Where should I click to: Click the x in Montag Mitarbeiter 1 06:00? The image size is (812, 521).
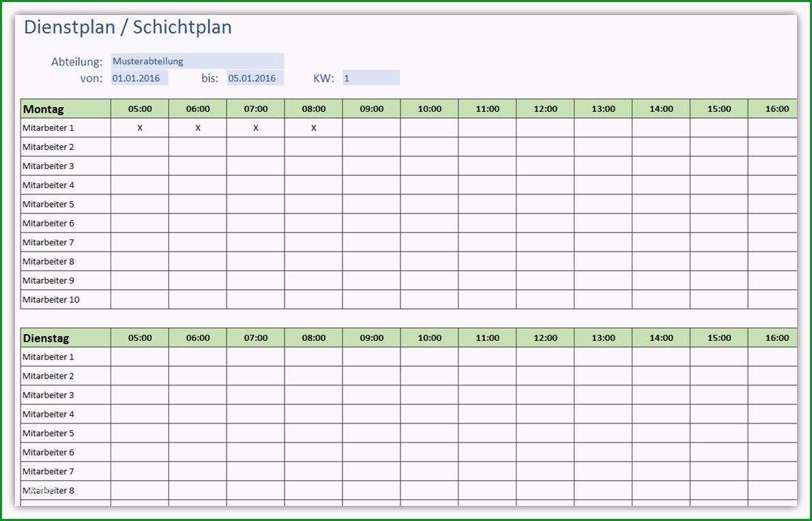pos(198,128)
